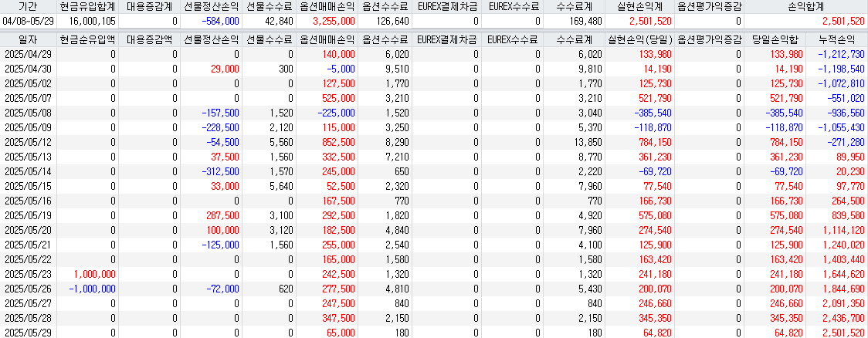This screenshot has width=868, height=338.
Task: Select the date 2025/04/29
Action: point(28,54)
